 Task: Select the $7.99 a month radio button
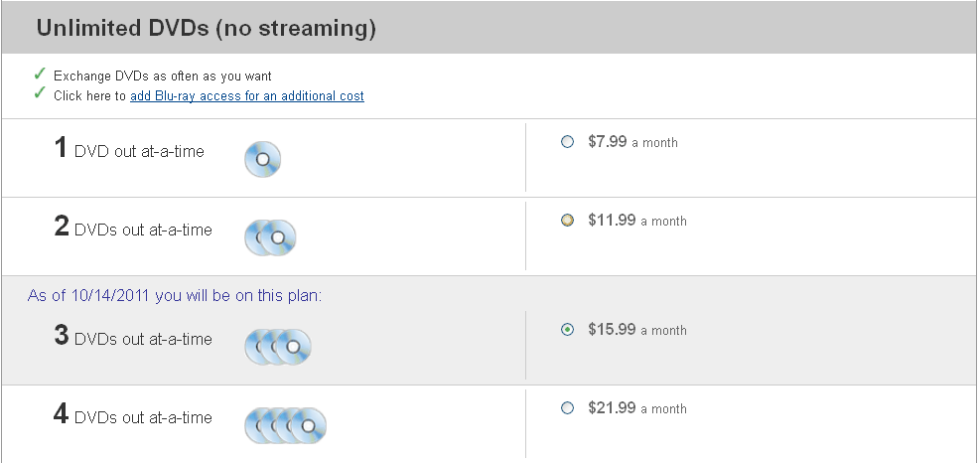click(567, 142)
